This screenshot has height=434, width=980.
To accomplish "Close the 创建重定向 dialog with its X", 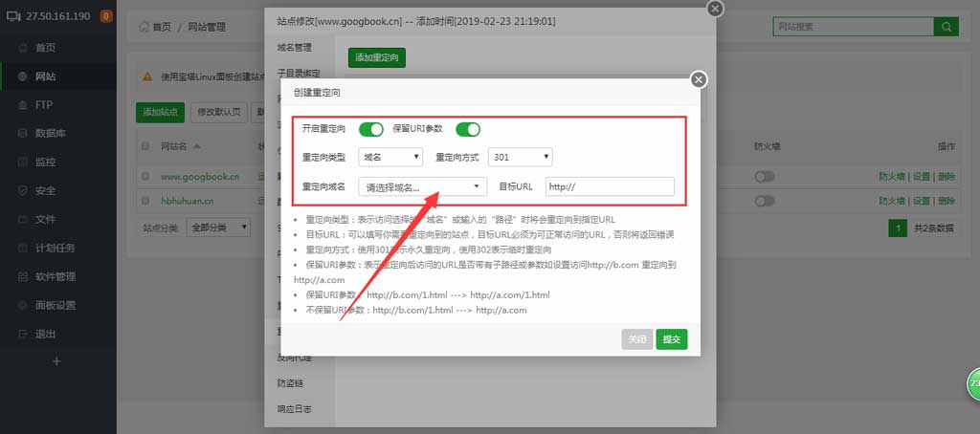I will [x=699, y=80].
